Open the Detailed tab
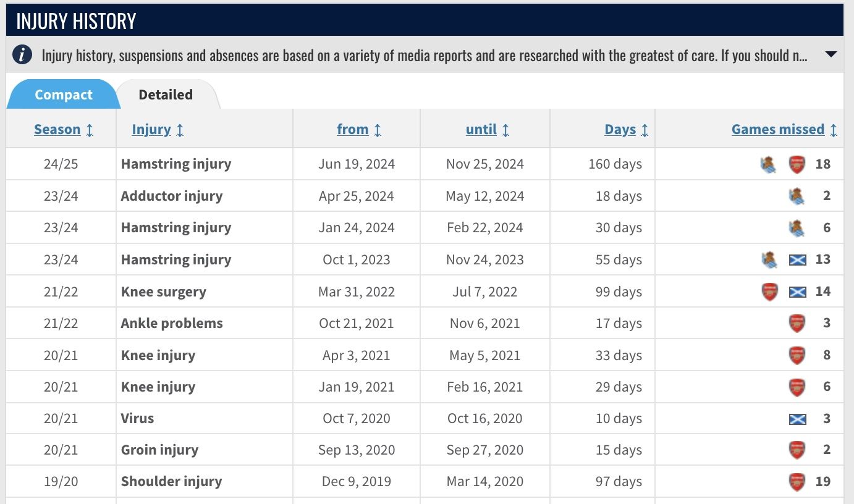This screenshot has height=504, width=854. pos(166,94)
